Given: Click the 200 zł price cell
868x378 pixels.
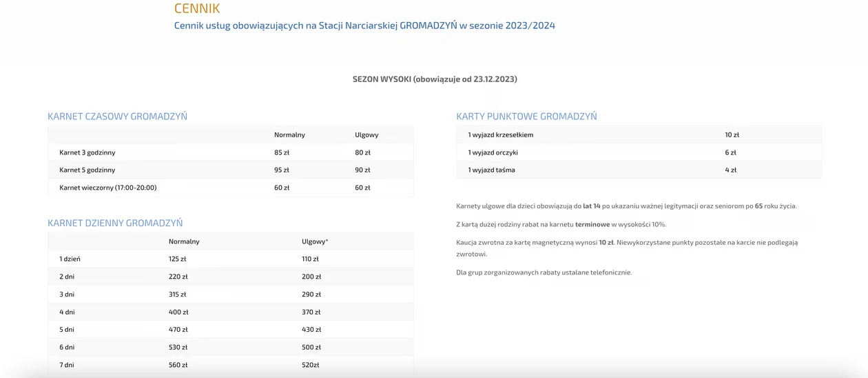Looking at the screenshot, I should 311,277.
